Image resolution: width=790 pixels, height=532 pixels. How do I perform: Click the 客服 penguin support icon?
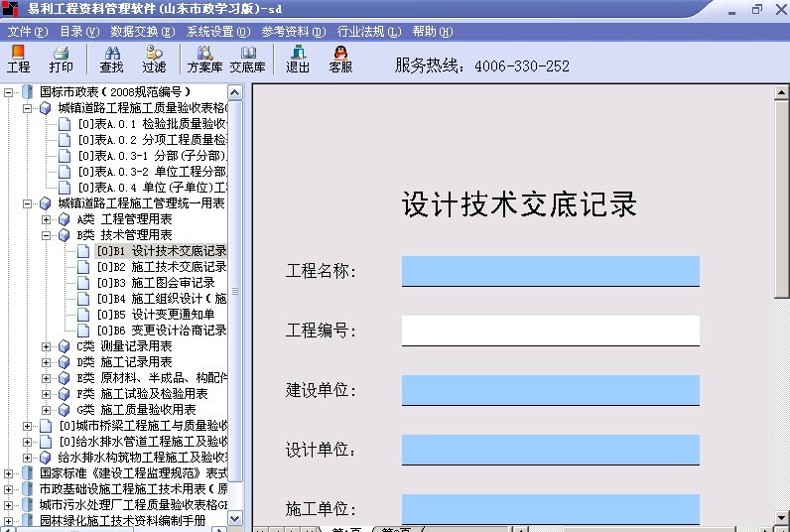(x=340, y=59)
